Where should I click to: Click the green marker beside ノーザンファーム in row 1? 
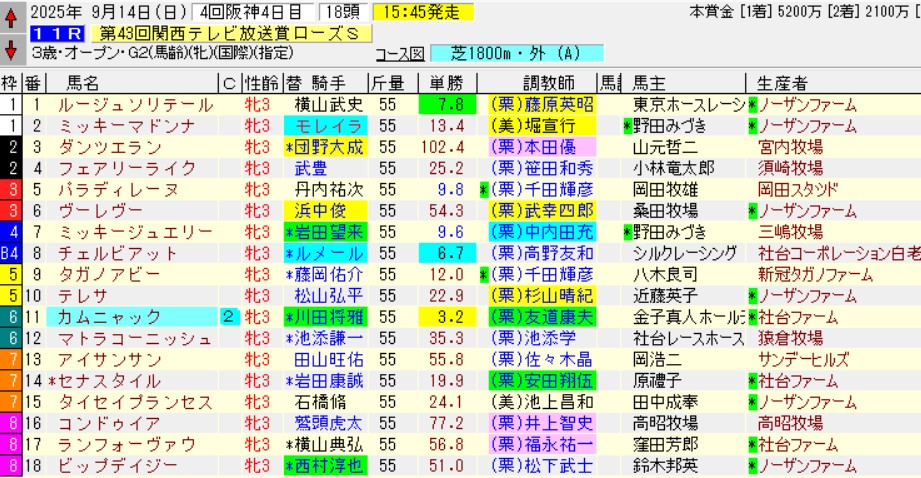click(752, 105)
